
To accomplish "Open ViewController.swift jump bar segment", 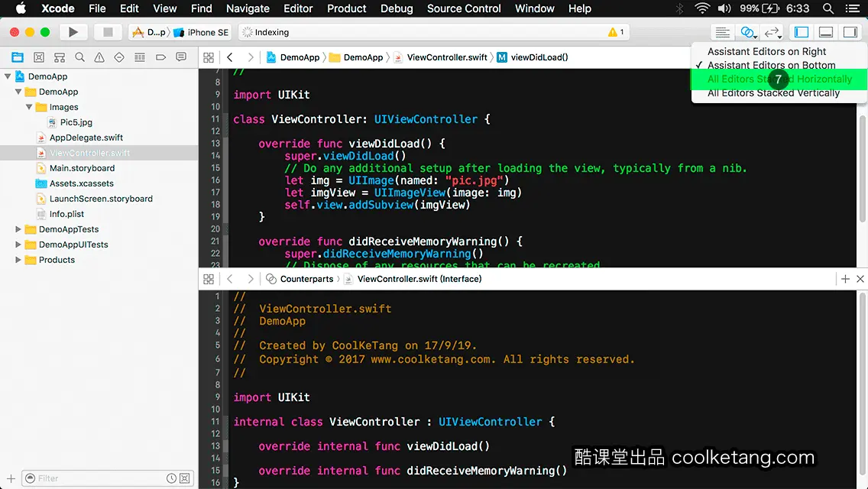I will click(x=441, y=57).
